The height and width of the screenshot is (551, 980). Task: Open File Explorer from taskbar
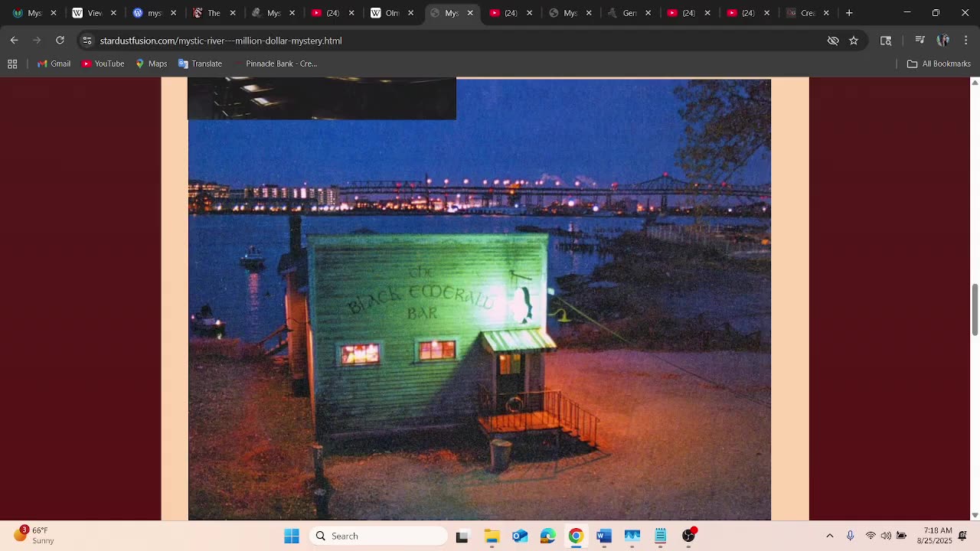click(x=492, y=536)
